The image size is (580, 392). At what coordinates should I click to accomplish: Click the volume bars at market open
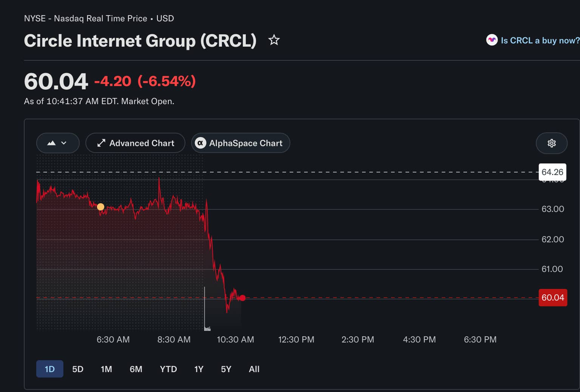(207, 328)
